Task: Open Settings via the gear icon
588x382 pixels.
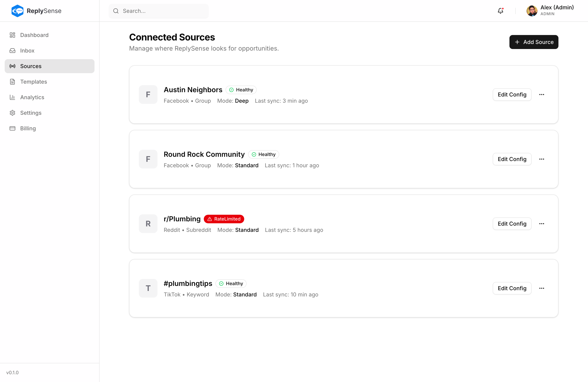Action: (x=13, y=113)
